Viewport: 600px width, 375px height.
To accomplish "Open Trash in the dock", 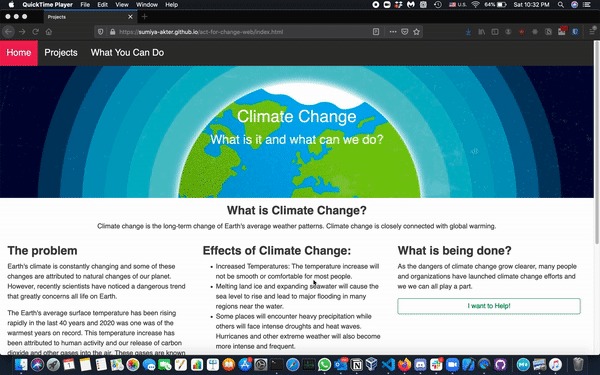I will pyautogui.click(x=578, y=364).
